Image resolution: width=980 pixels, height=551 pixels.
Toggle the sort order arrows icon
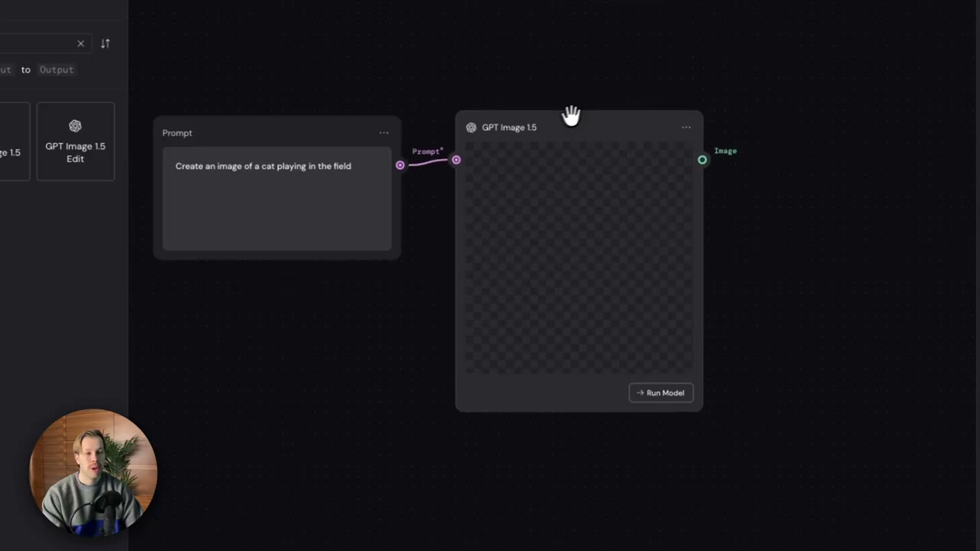[106, 44]
